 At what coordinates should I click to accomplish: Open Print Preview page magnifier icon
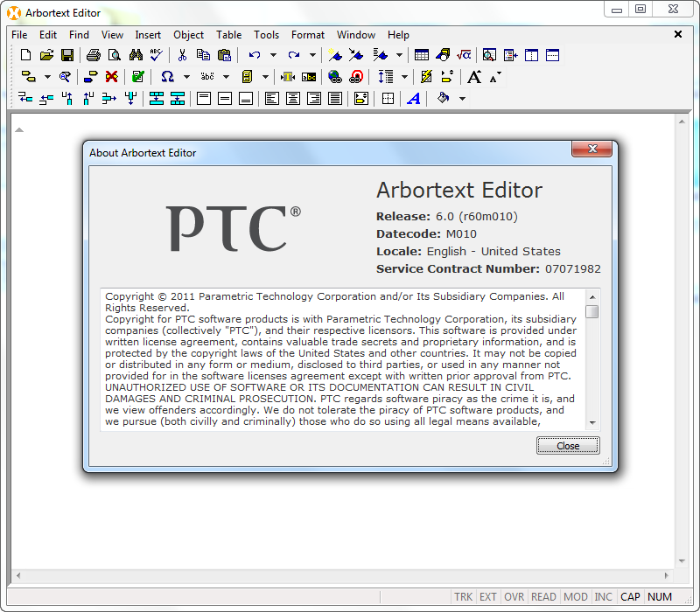(115, 55)
